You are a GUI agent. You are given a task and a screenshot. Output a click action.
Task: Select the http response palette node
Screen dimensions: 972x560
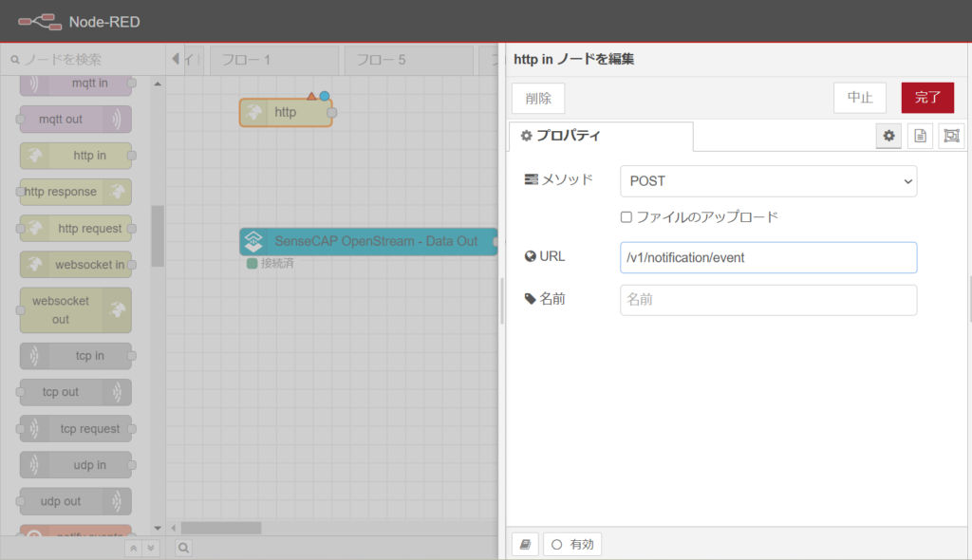pos(76,192)
